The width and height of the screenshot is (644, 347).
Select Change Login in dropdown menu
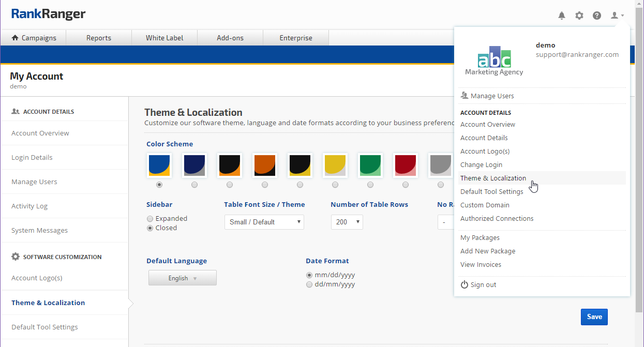[482, 164]
